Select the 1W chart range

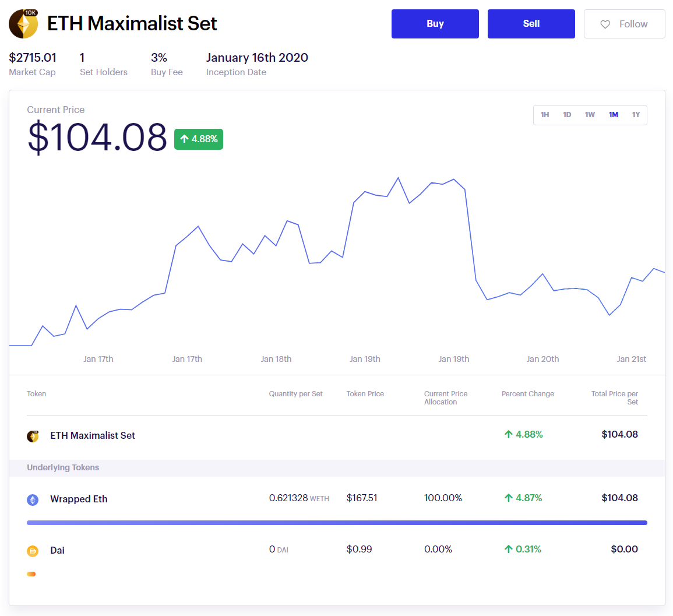[590, 115]
